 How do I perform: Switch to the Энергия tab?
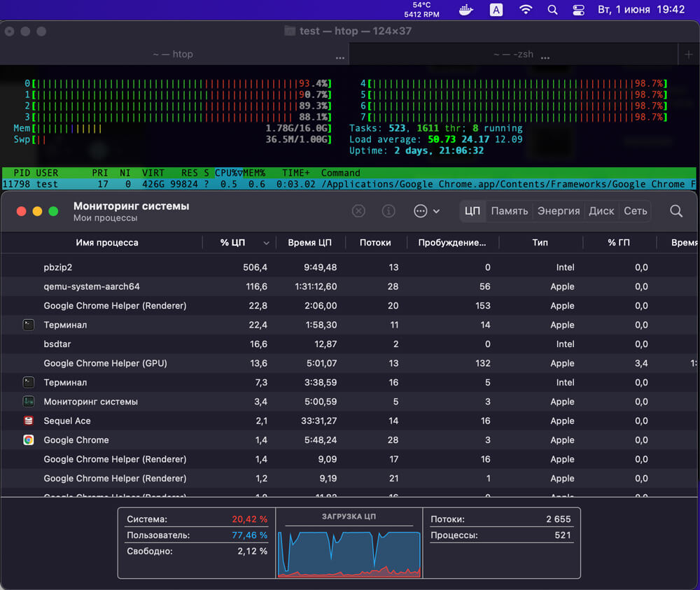pos(558,211)
